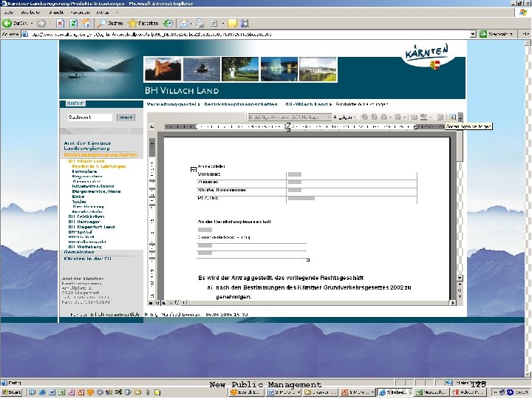
Task: Click the Suchwort search input field
Action: click(90, 117)
